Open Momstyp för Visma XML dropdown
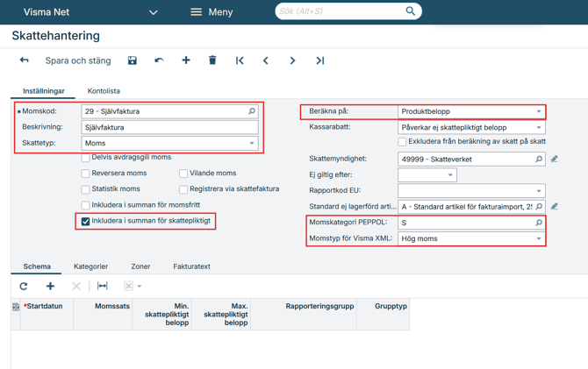588x369 pixels. [x=538, y=238]
